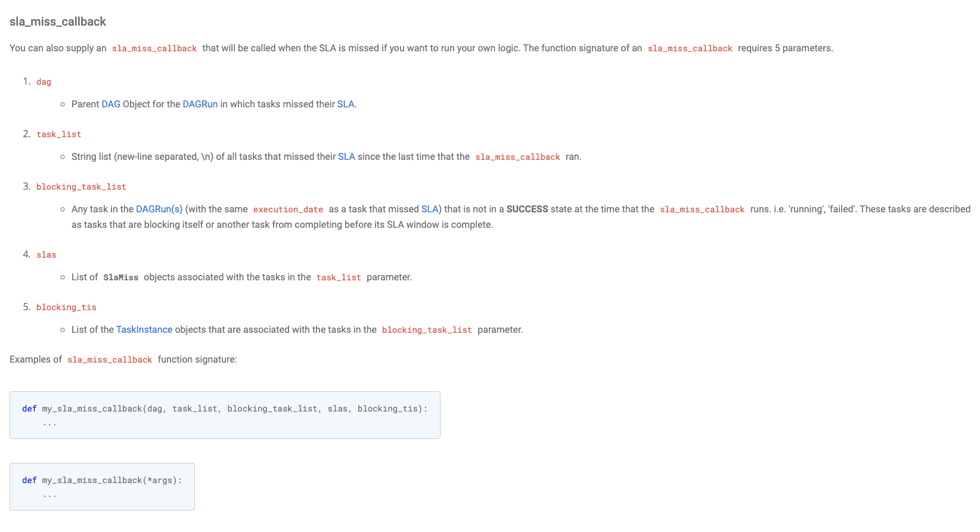The height and width of the screenshot is (532, 980).
Task: Click the sla_miss_callback section heading
Action: pos(58,21)
